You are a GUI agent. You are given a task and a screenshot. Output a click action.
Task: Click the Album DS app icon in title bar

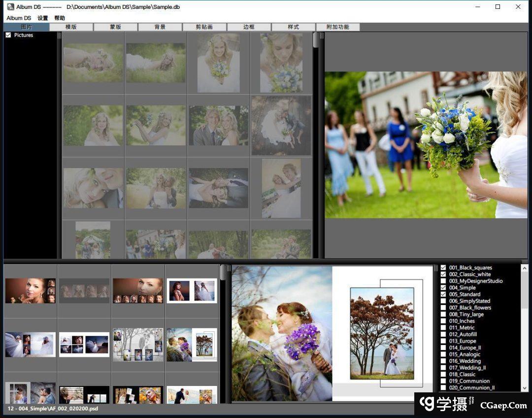click(x=10, y=7)
